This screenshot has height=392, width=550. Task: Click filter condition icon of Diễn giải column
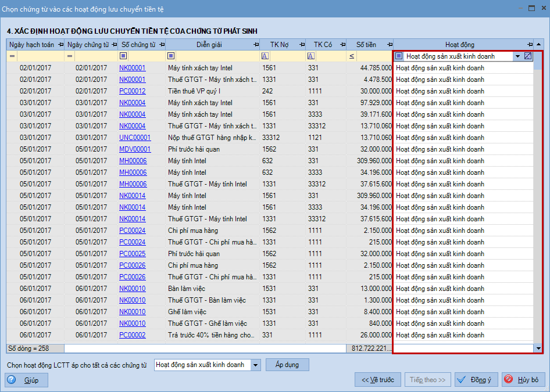(171, 56)
